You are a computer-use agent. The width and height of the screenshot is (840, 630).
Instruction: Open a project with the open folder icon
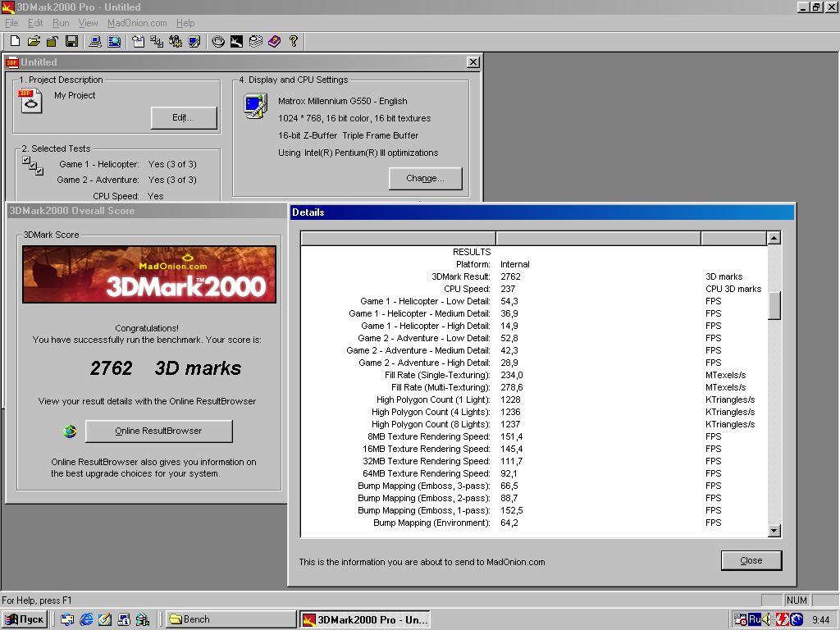pos(34,41)
